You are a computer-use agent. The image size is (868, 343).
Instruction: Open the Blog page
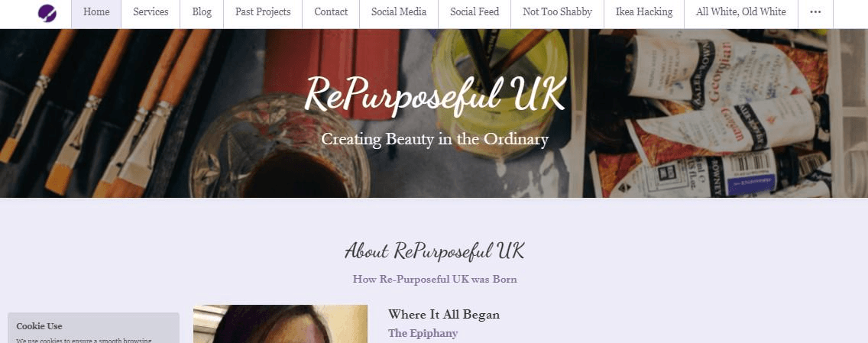[x=202, y=11]
